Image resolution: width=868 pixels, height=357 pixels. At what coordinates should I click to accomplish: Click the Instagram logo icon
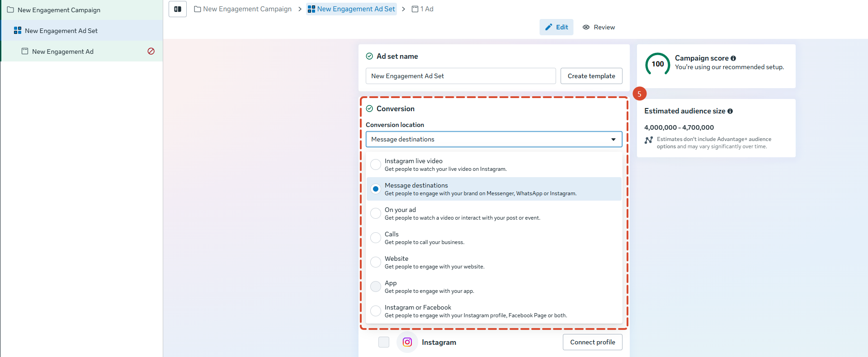point(407,342)
